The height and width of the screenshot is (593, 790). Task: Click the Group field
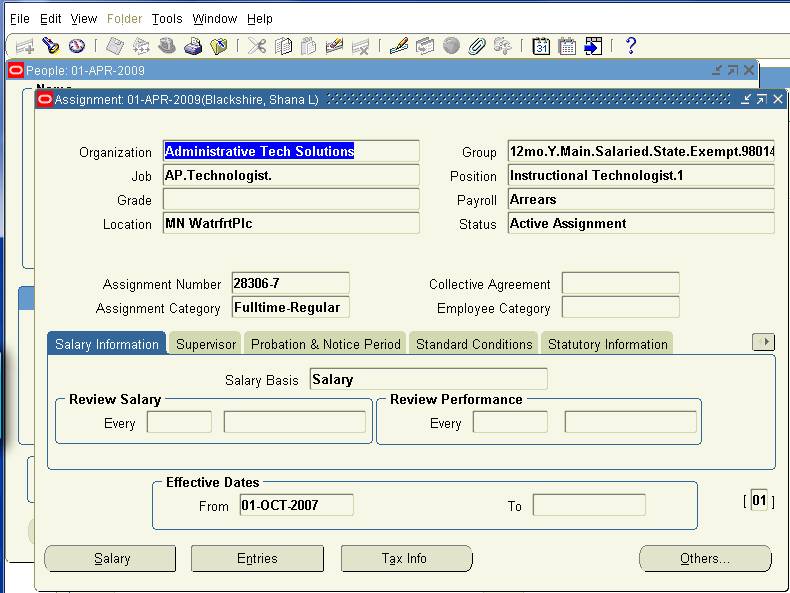(641, 151)
